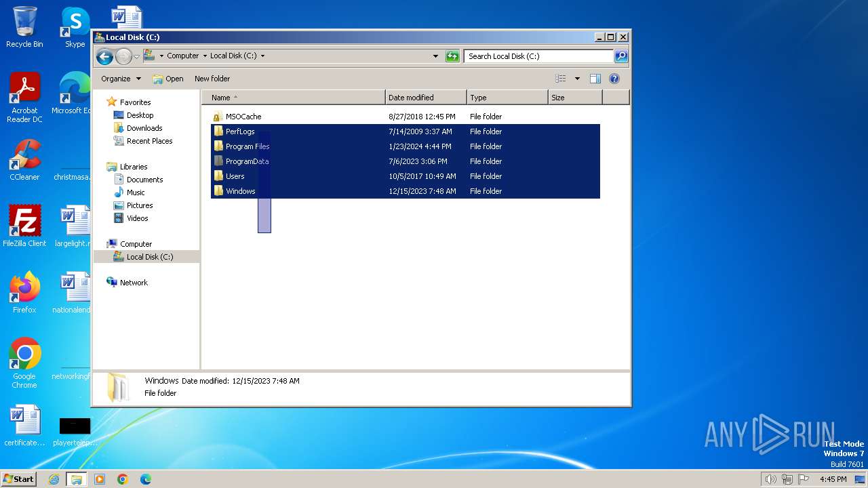This screenshot has height=488, width=868.
Task: Sort by the Size column header
Action: coord(575,98)
